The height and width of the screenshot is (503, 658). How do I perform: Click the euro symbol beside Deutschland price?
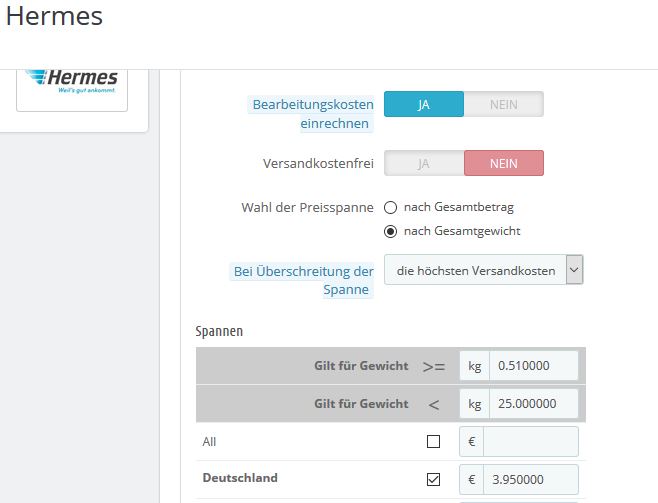pyautogui.click(x=471, y=479)
